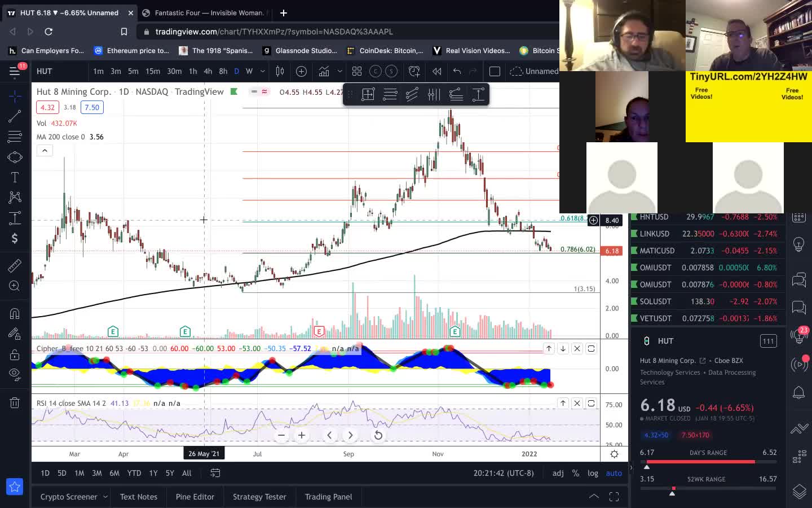Undo the last chart action
This screenshot has height=508, width=812.
(457, 71)
